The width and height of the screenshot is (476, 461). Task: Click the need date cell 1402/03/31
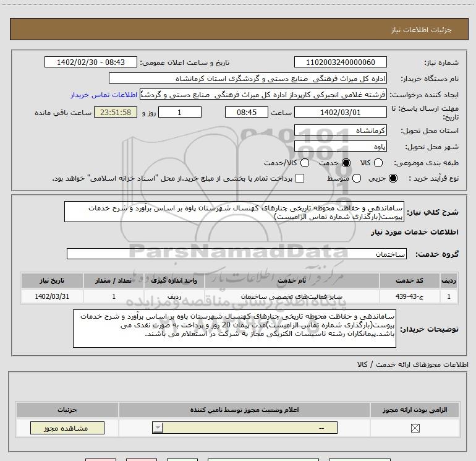tap(52, 296)
